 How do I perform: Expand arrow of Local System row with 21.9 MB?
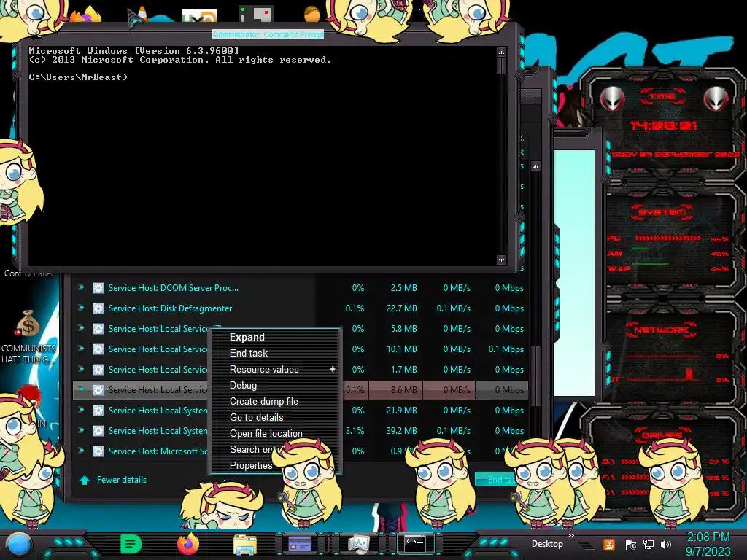coord(80,410)
